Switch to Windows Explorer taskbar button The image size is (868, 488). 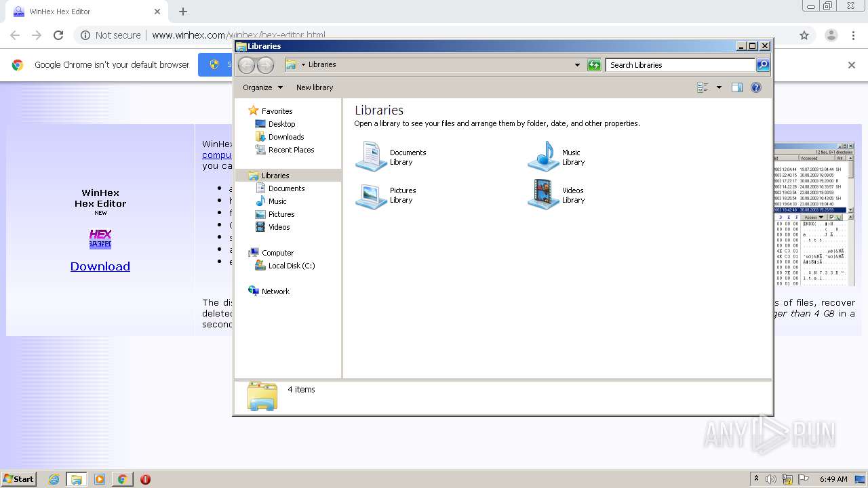coord(77,479)
